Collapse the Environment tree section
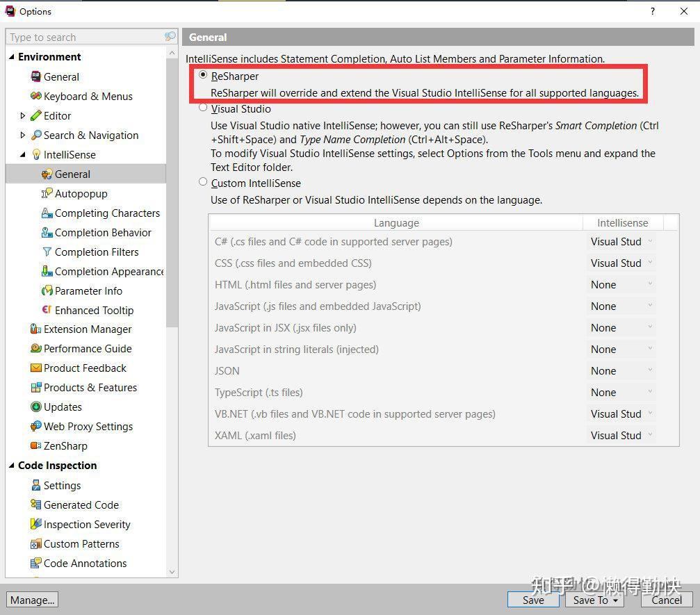This screenshot has height=615, width=700. pos(10,56)
